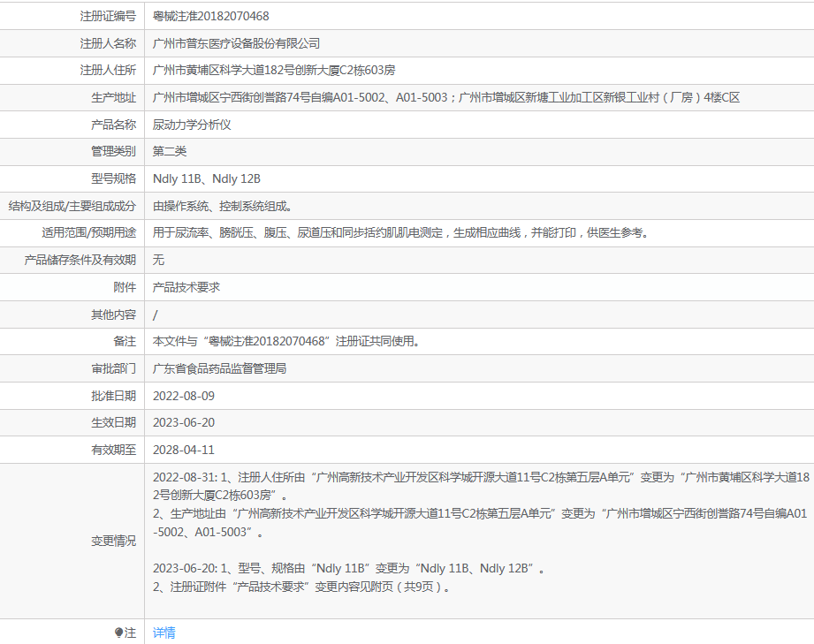Viewport: 814px width, 644px height.
Task: Select the line mentioning 共9页
Action: point(301,587)
